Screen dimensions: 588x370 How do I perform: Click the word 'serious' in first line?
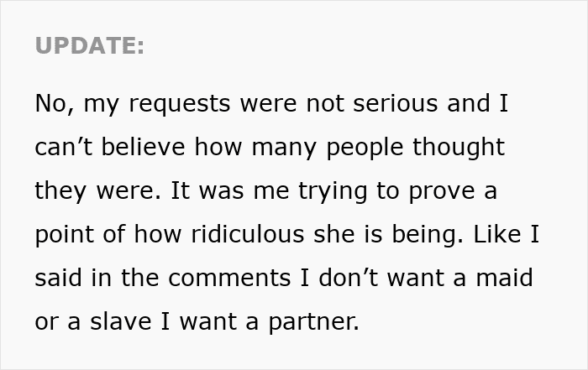tap(395, 103)
